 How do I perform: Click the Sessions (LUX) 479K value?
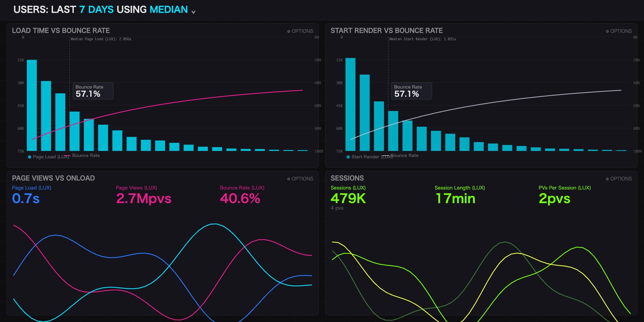[x=348, y=199]
